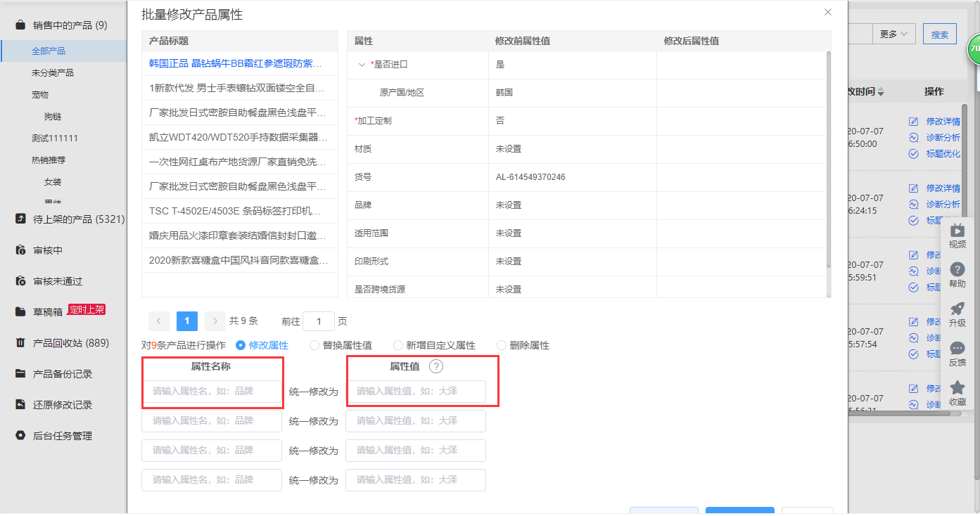
Task: Choose the 删除属性 radio option
Action: pyautogui.click(x=523, y=345)
